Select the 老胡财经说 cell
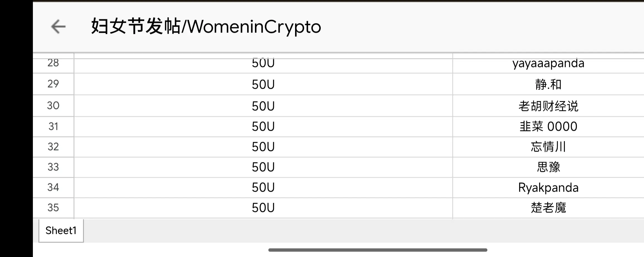Viewport: 644px width, 257px height. pos(548,106)
